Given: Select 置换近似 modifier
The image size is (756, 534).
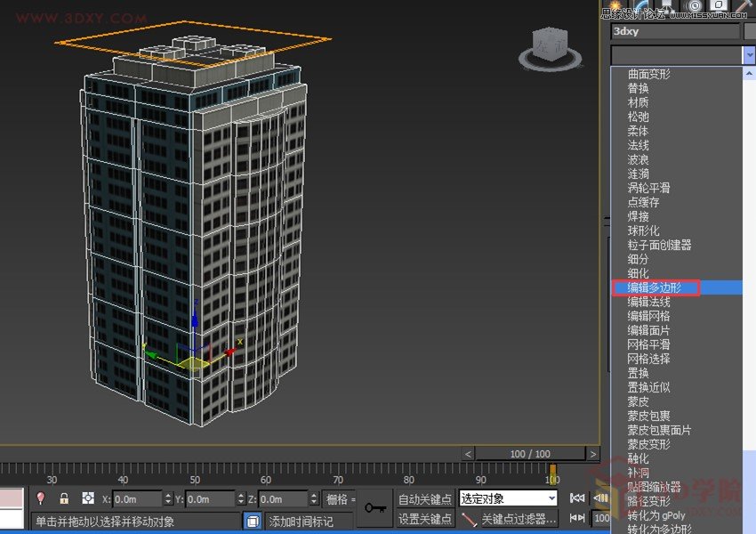Looking at the screenshot, I should pyautogui.click(x=648, y=387).
